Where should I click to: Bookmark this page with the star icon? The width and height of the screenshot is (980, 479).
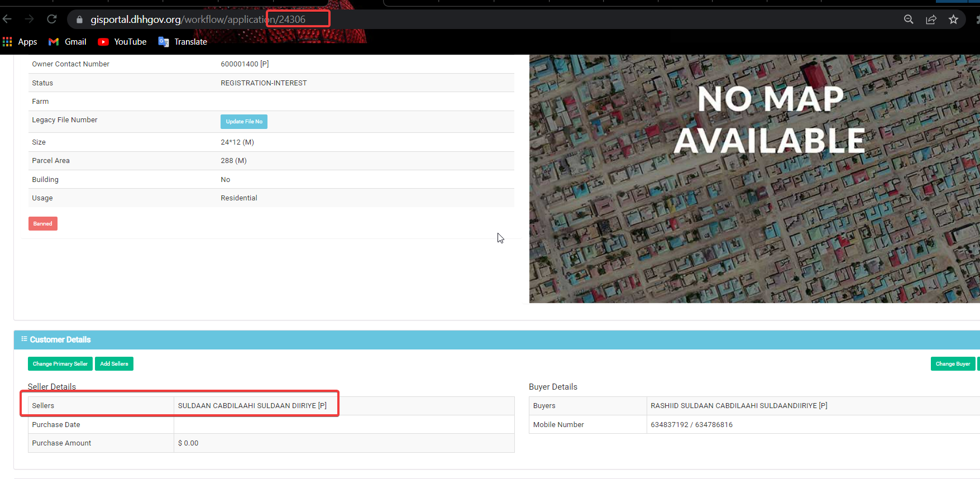pos(953,20)
